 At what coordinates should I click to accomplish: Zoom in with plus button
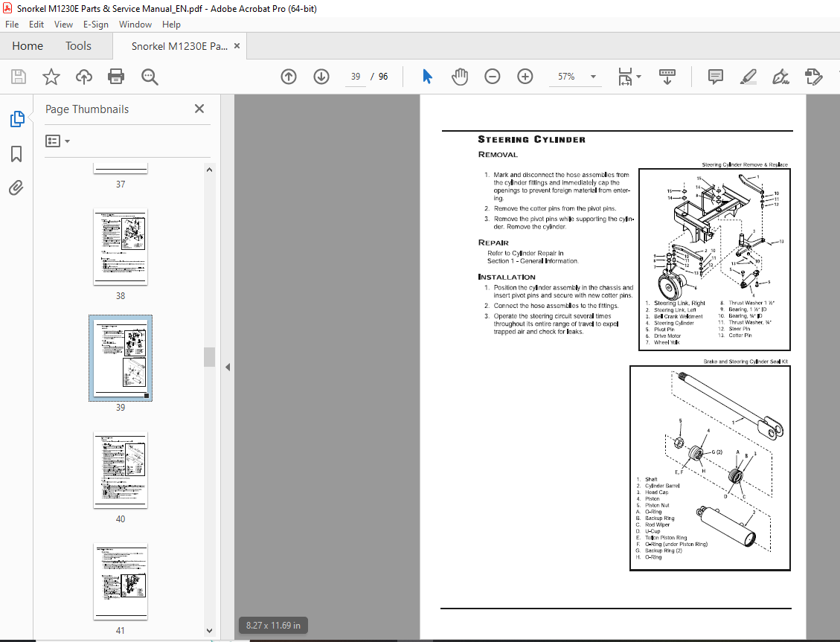click(525, 77)
